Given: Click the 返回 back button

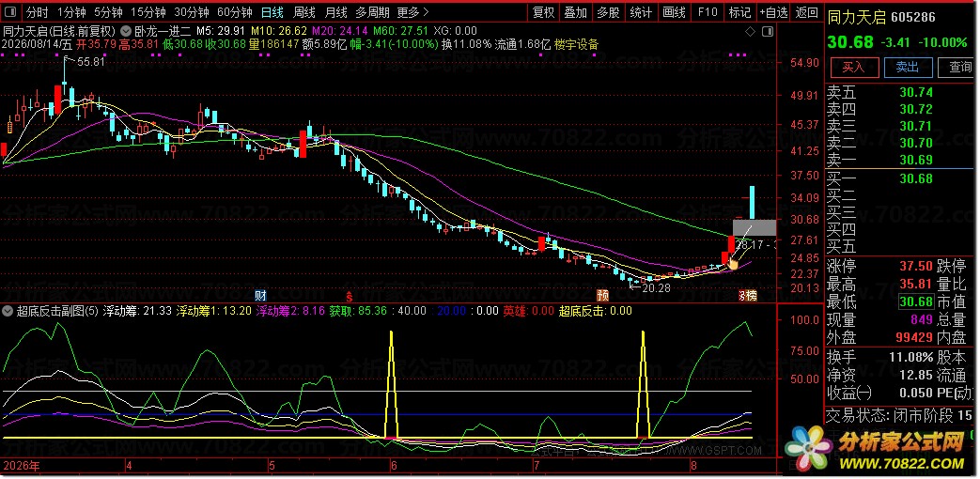Looking at the screenshot, I should coord(807,12).
